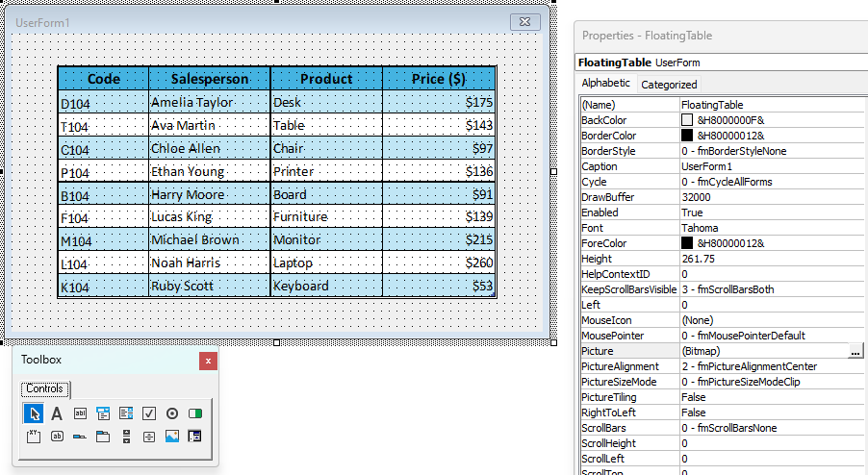Viewport: 868px width, 475px height.
Task: Close the Toolbox window
Action: tap(208, 362)
